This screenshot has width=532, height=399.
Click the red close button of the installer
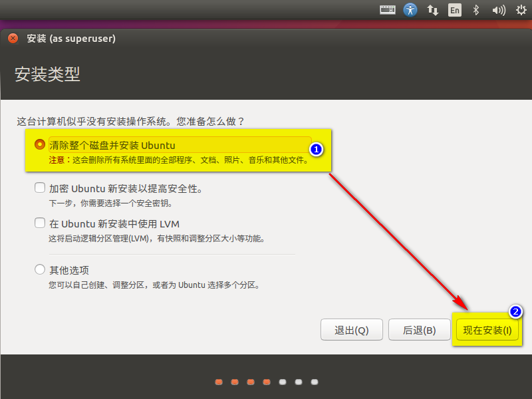coord(12,39)
